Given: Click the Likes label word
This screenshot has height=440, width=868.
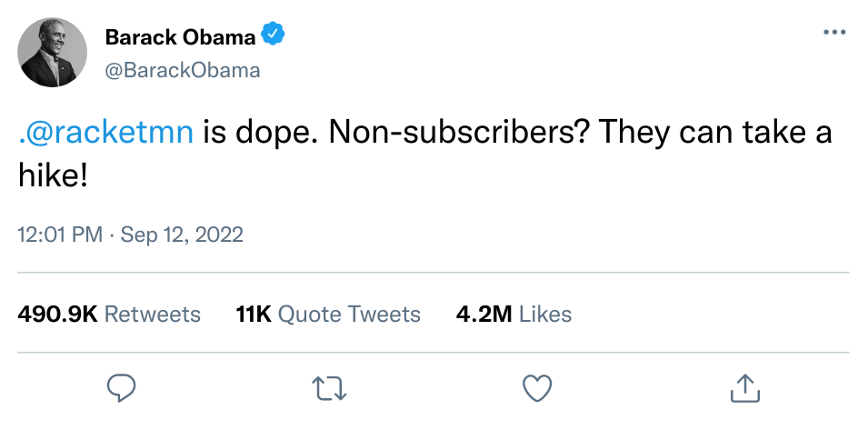Looking at the screenshot, I should 545,314.
